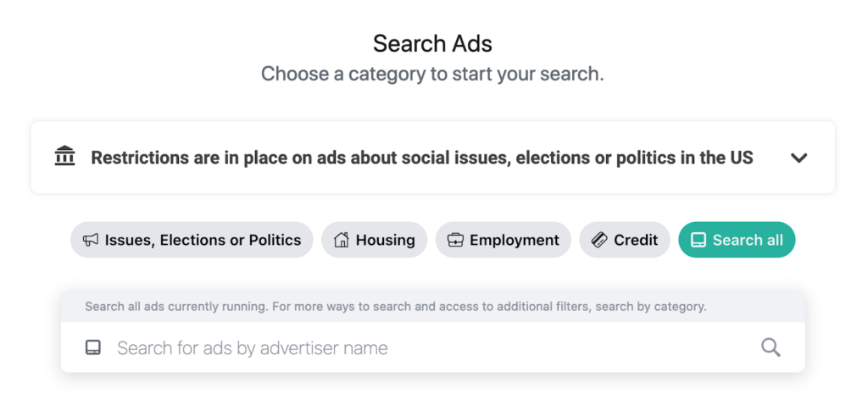Expand the restrictions notice with the chevron
The height and width of the screenshot is (394, 868).
[798, 158]
